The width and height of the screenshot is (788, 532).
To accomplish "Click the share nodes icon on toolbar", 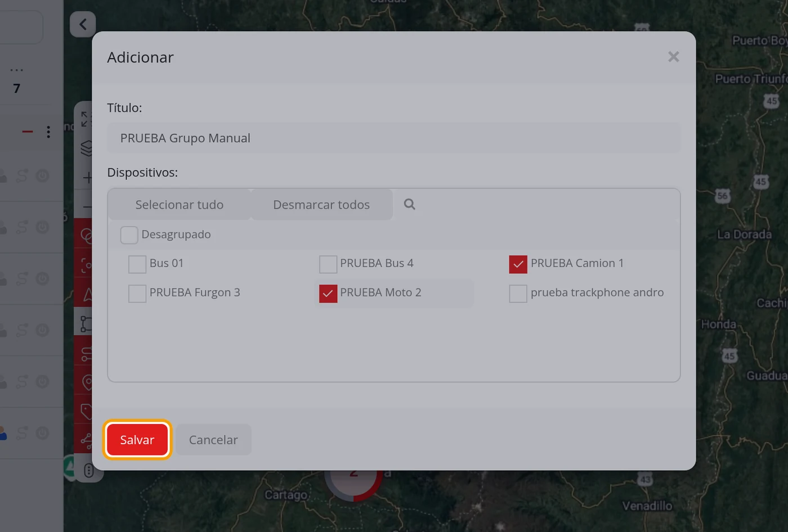I will (x=87, y=441).
